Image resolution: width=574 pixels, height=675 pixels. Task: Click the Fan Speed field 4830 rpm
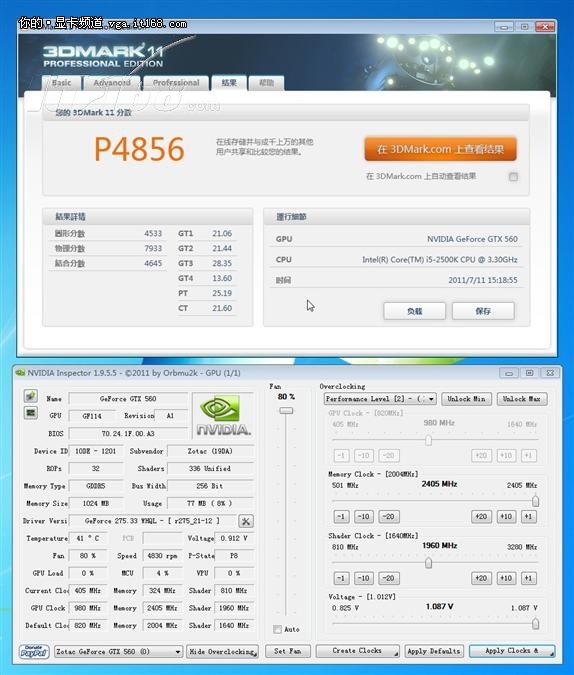[x=162, y=556]
